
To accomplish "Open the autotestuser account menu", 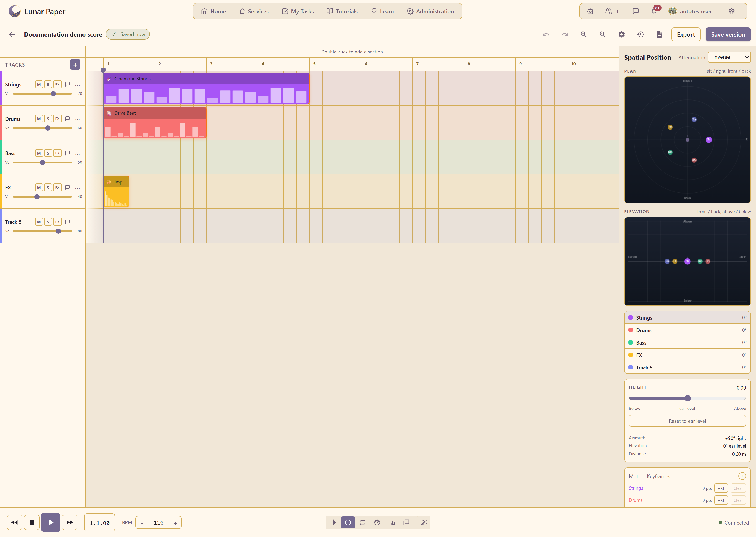I will coord(690,11).
